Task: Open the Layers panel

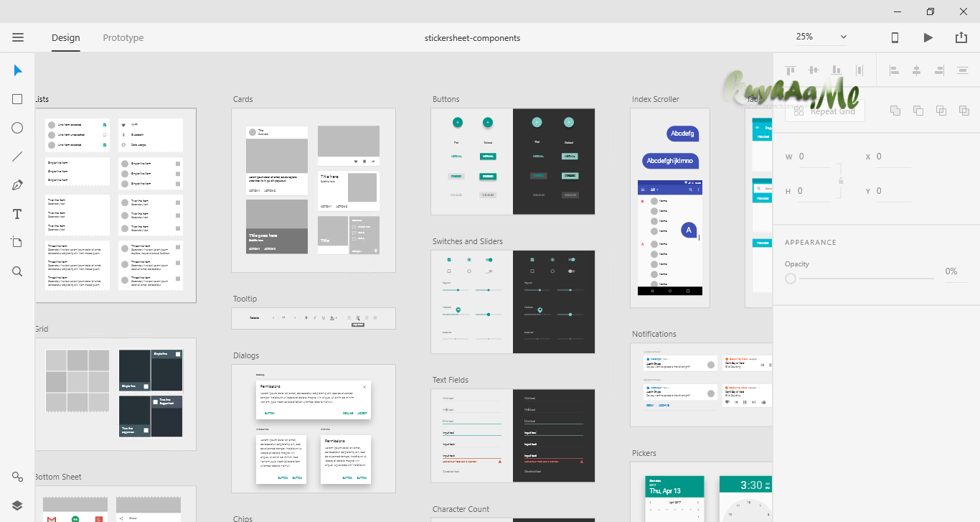Action: coord(17,505)
